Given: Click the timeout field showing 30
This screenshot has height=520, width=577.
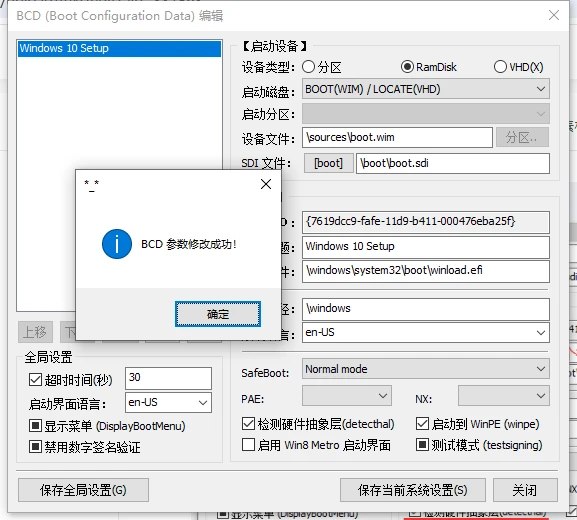Looking at the screenshot, I should tap(169, 378).
